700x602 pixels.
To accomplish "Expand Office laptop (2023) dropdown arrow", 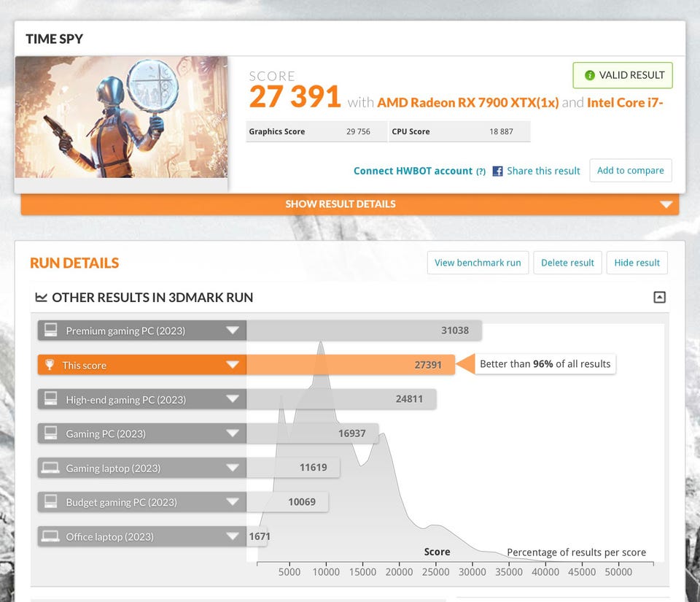I will point(232,536).
